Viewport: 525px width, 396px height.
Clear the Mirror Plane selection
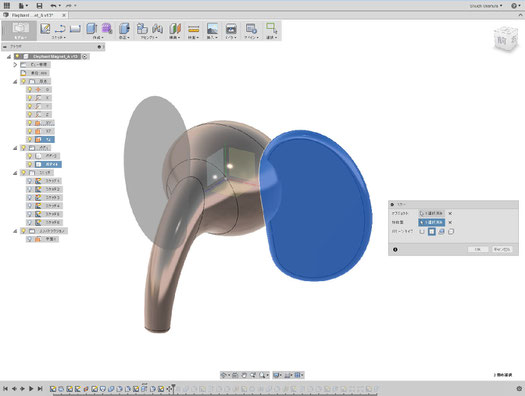pyautogui.click(x=450, y=222)
